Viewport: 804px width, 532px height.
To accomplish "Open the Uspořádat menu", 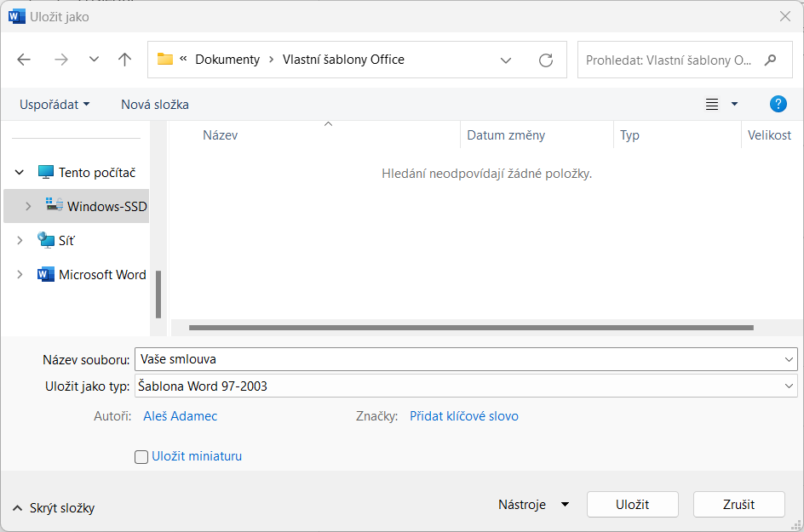I will [55, 105].
